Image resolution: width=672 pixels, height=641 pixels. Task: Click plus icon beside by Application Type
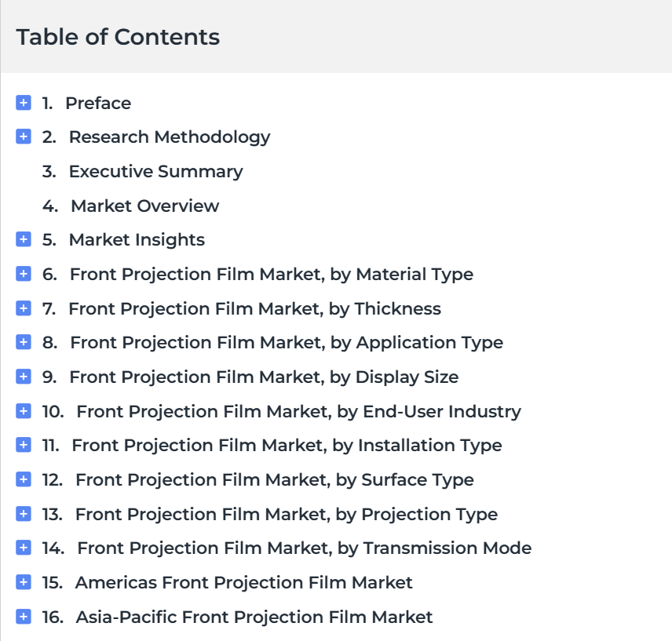(24, 342)
